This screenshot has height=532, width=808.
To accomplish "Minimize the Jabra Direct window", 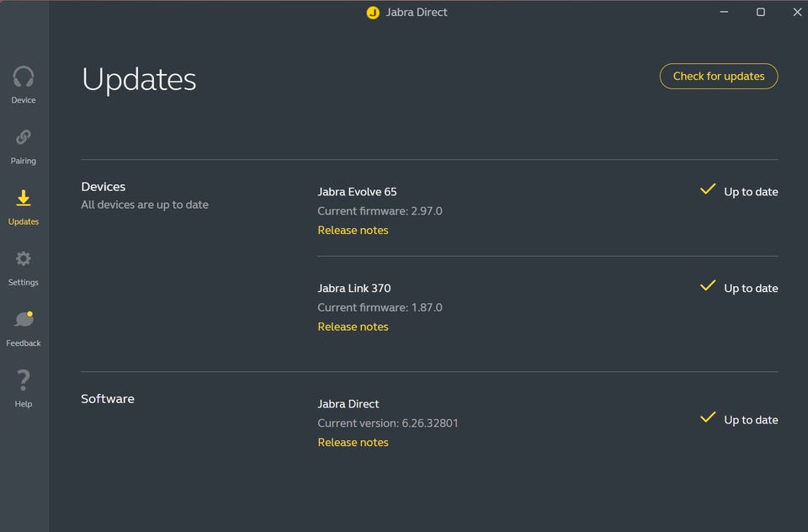I will 724,13.
